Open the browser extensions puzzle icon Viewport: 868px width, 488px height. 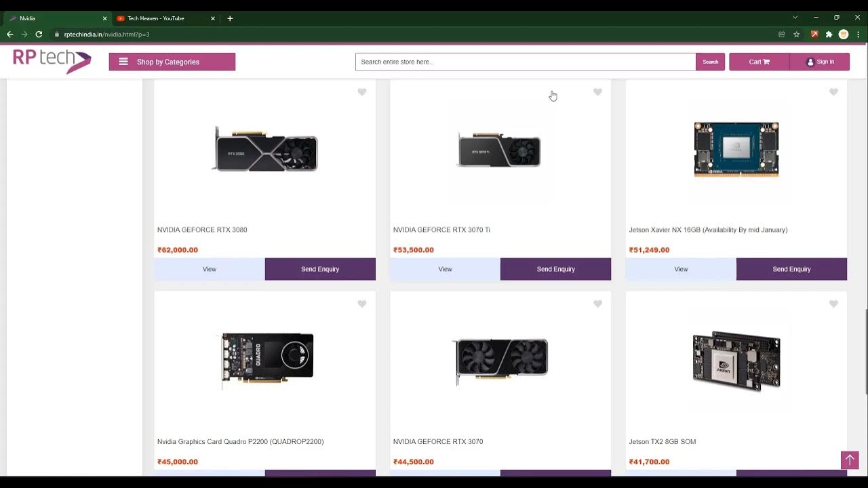[x=829, y=34]
